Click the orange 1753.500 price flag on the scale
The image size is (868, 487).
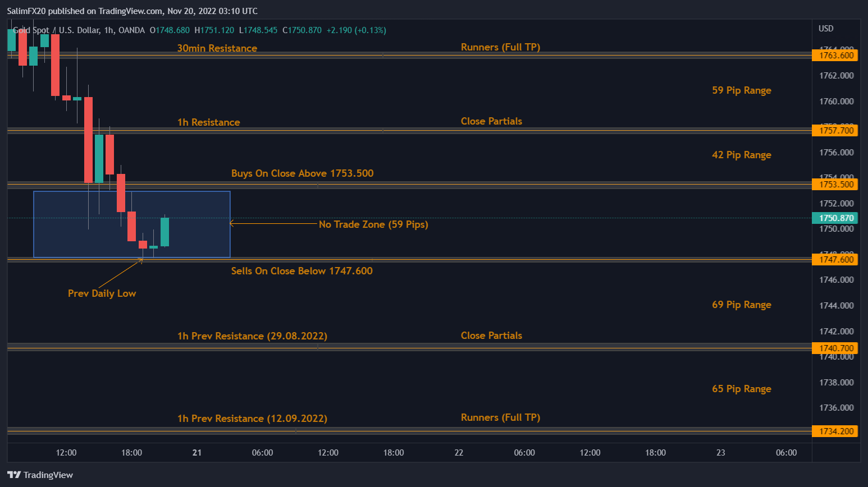[x=835, y=184]
